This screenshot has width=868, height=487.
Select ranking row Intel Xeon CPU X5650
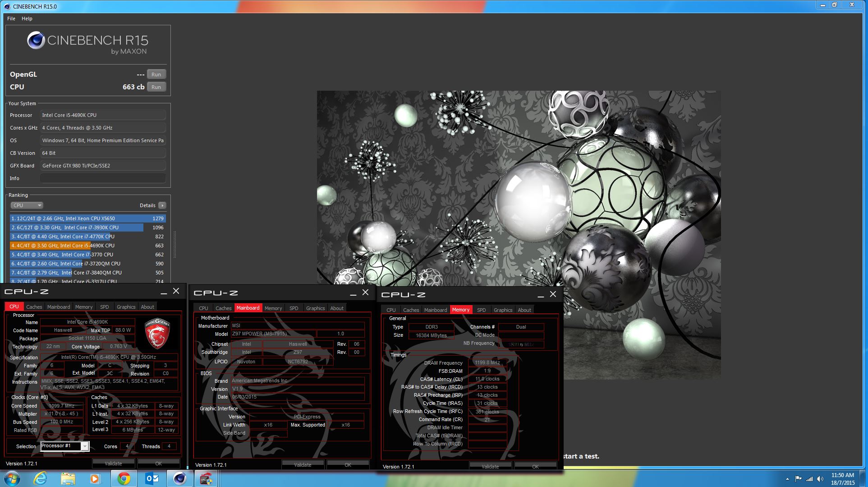[x=88, y=218]
